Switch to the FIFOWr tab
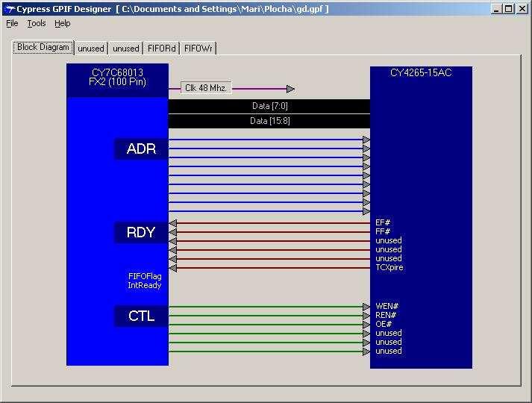The image size is (532, 403). (x=198, y=49)
